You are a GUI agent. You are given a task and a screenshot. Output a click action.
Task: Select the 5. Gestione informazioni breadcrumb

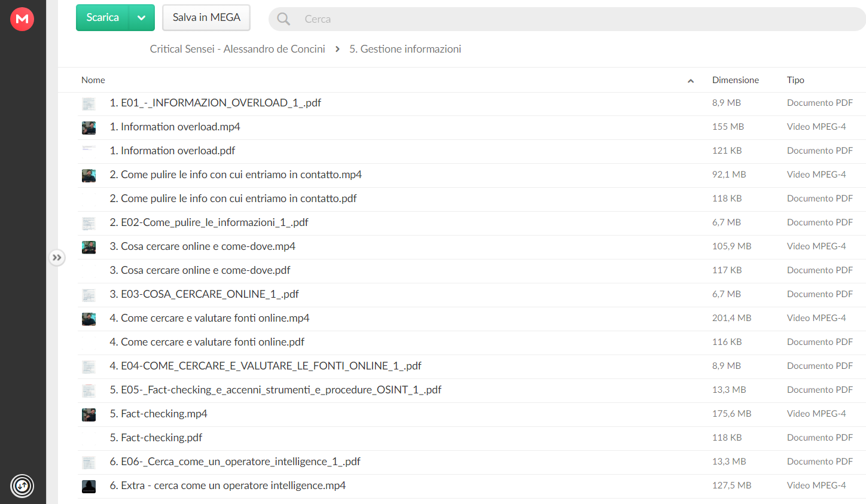point(405,49)
